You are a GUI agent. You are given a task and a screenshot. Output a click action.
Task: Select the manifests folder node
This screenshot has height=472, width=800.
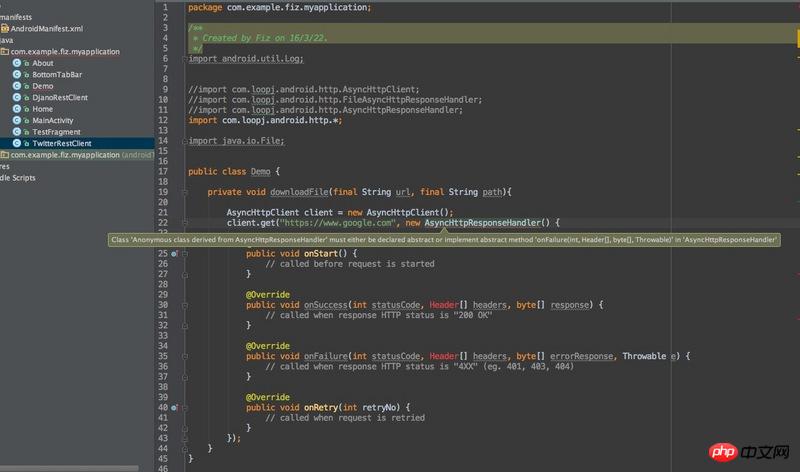(x=16, y=17)
